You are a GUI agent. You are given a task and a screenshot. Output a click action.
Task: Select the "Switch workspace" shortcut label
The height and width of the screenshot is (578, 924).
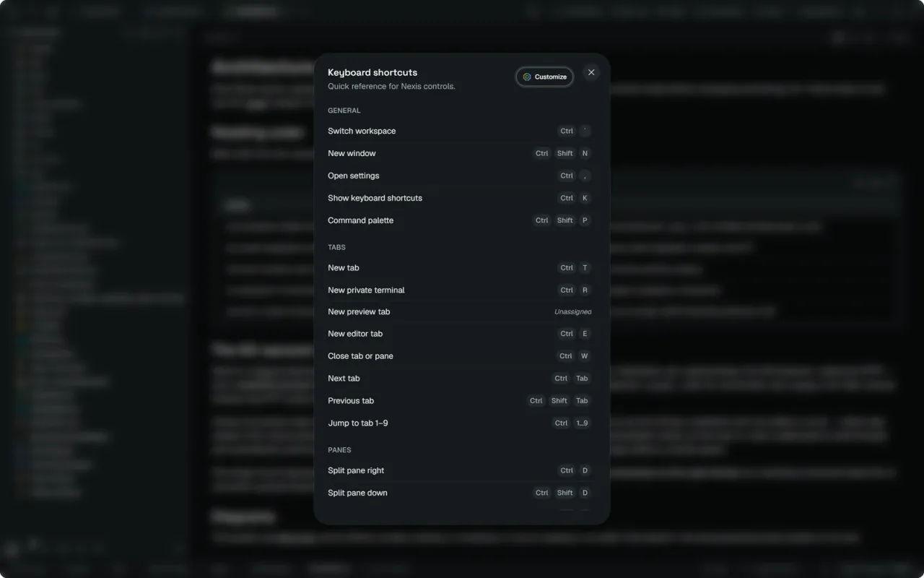click(362, 131)
